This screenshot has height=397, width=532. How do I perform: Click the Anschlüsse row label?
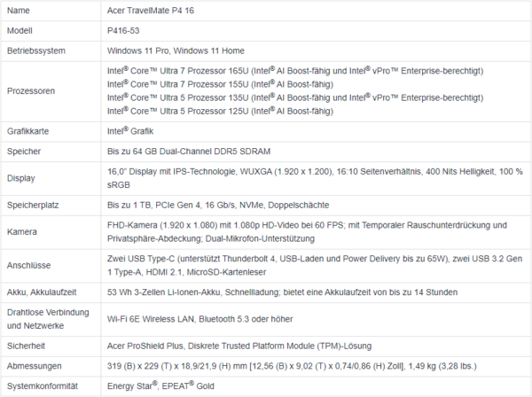[29, 266]
